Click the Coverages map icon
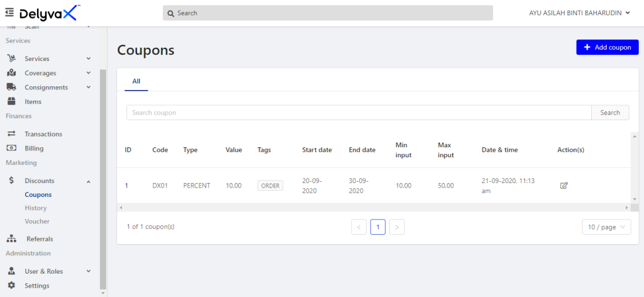644x297 pixels. coord(11,73)
